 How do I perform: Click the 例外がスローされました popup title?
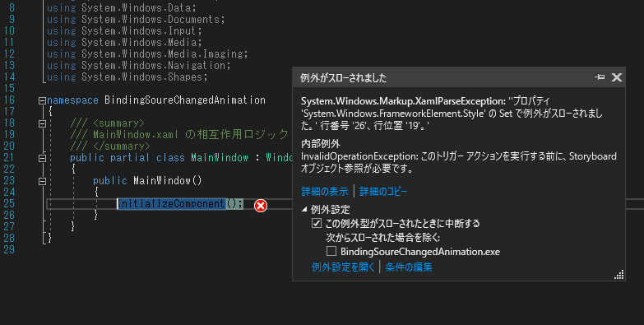[343, 77]
